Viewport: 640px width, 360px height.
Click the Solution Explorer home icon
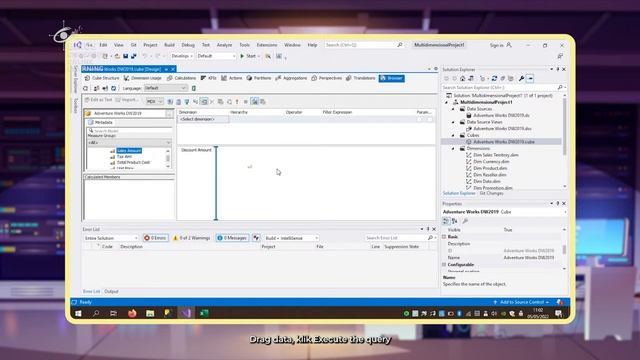point(462,78)
